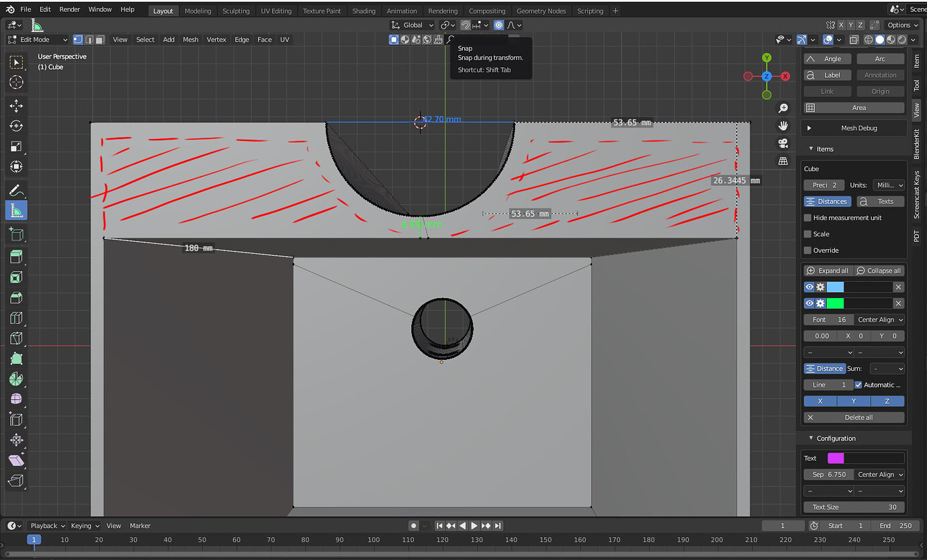Expand the Mesh Debug panel
The height and width of the screenshot is (560, 927).
coord(853,128)
